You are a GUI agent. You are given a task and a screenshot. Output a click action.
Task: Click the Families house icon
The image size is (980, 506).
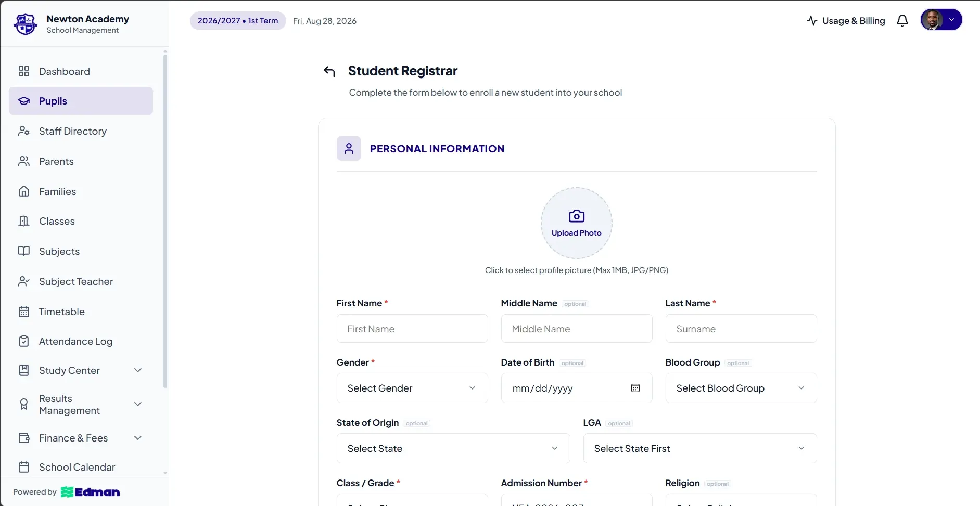coord(24,191)
